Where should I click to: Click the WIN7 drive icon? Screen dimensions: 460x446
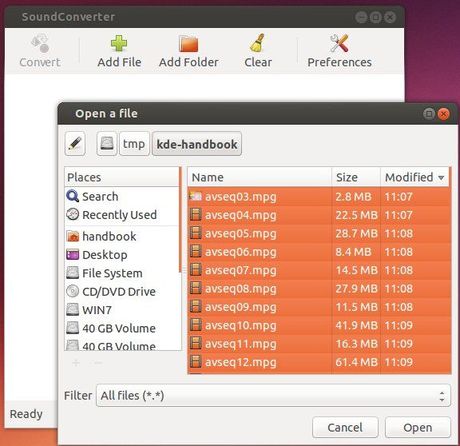coord(73,310)
